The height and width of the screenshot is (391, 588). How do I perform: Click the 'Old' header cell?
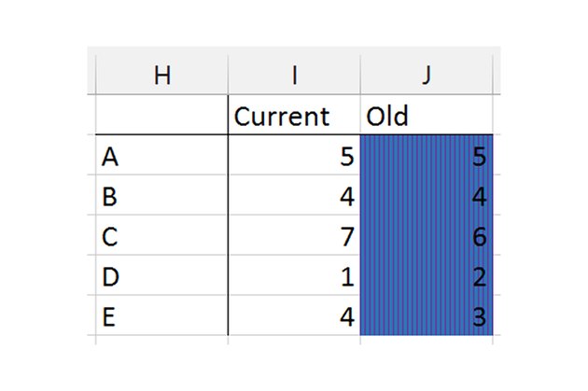click(x=427, y=115)
